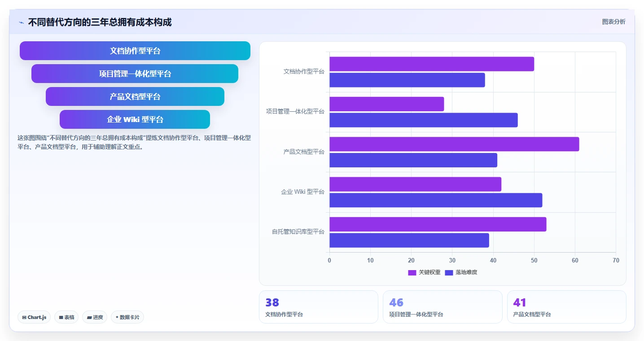Click the blue 落地难度 bar for 项目管理一体化型平台
644x341 pixels.
[424, 120]
